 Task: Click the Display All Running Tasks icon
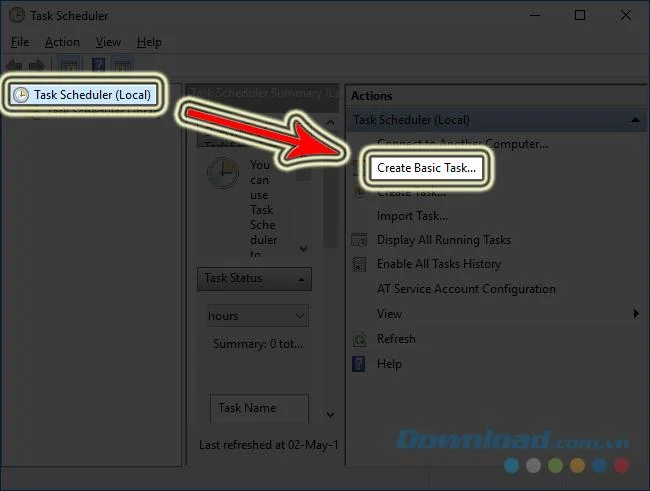[359, 240]
